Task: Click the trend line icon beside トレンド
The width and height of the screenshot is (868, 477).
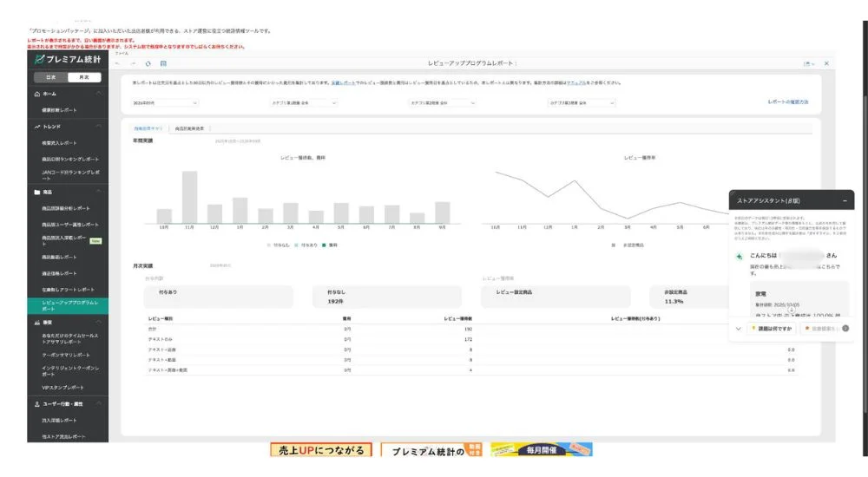Action: 37,127
